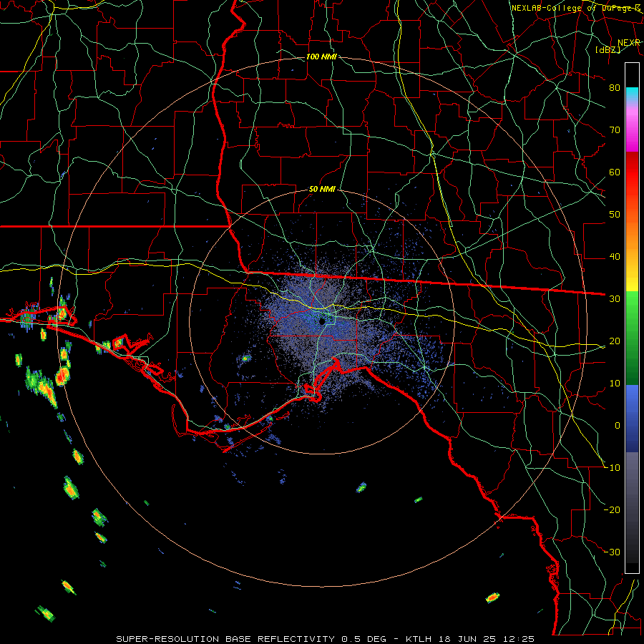Select the 30 value on the dBZ scale
The image size is (644, 644).
pyautogui.click(x=615, y=299)
